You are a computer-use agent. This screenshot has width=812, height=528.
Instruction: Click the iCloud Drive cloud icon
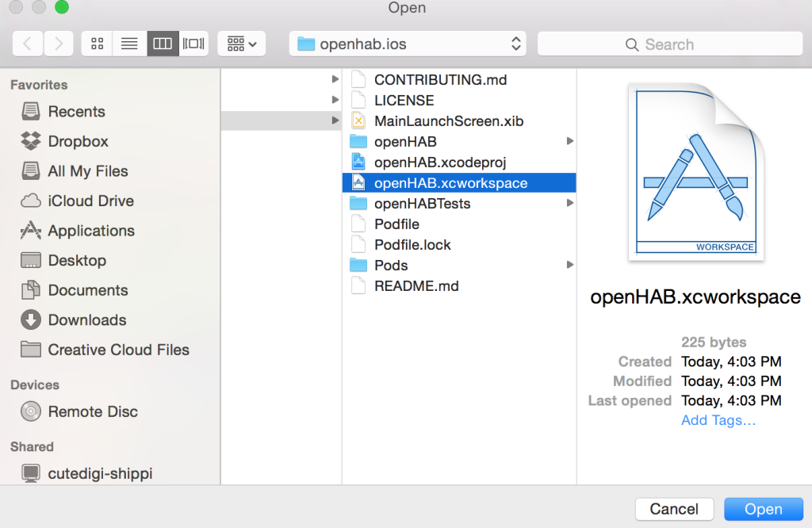pyautogui.click(x=31, y=201)
